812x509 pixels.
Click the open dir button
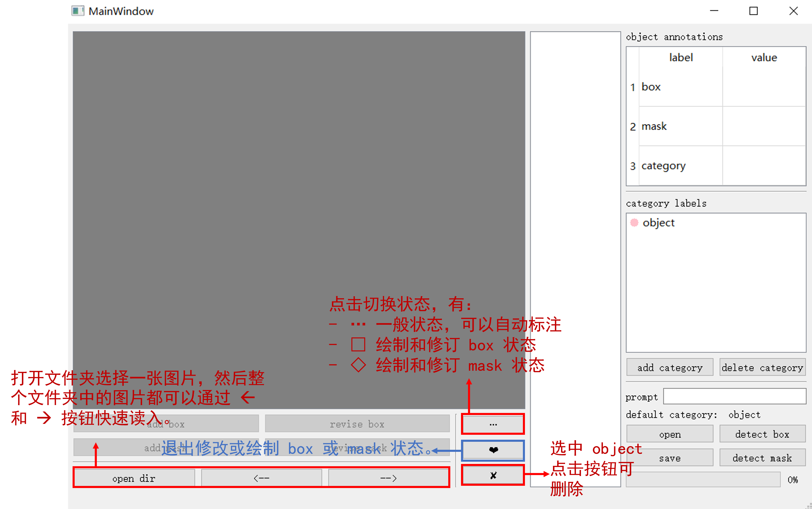134,478
